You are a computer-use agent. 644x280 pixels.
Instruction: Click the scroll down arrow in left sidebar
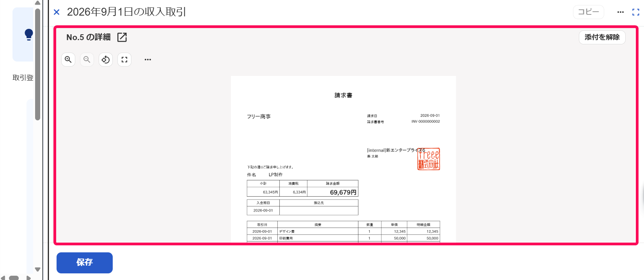38,269
